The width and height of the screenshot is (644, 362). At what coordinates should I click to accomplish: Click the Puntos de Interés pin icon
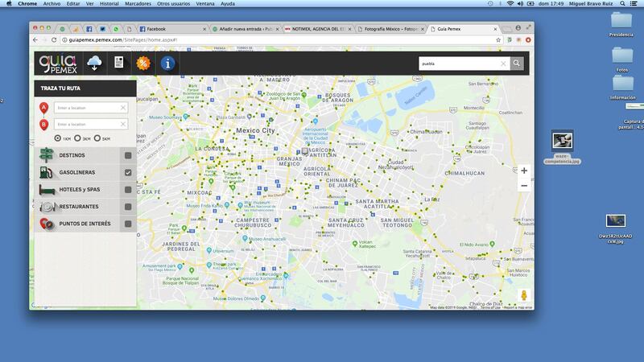(47, 224)
